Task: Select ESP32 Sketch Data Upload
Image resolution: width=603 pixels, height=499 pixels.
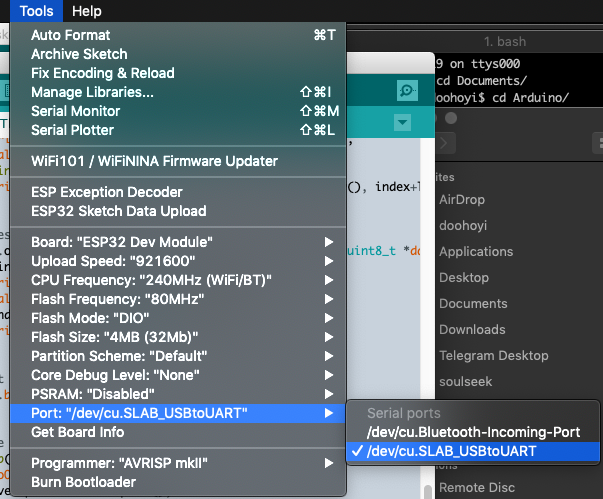Action: click(118, 211)
